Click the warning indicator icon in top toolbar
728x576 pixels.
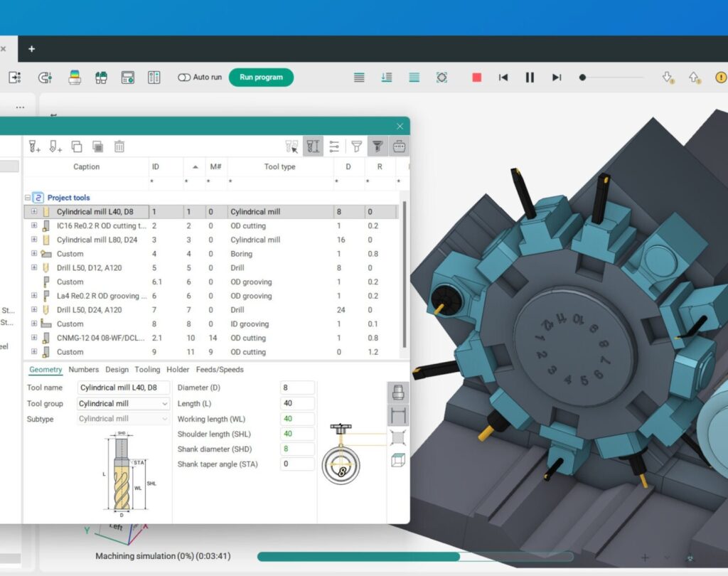click(x=720, y=78)
